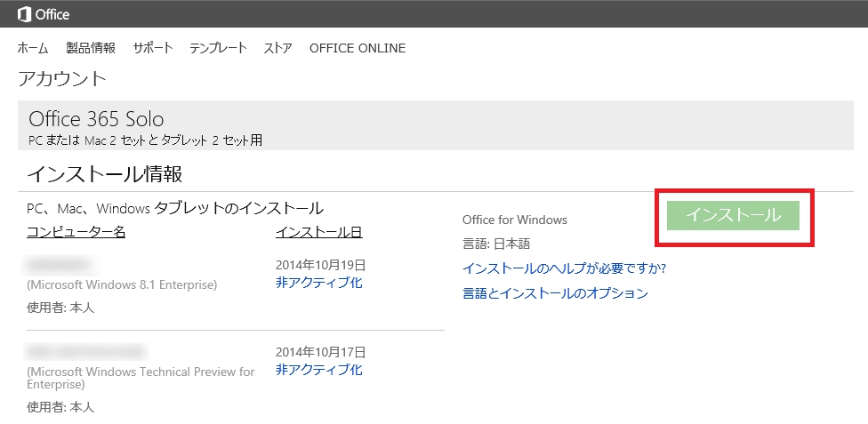Open 言語とインストールのオプション link
868x424 pixels.
point(555,293)
